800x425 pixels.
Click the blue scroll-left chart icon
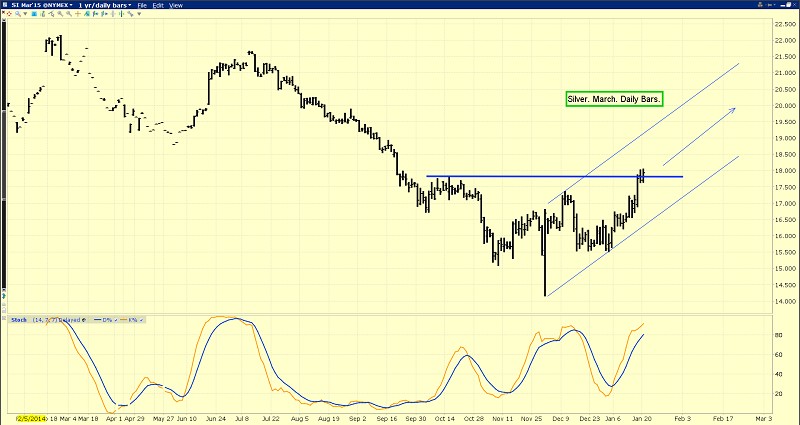(x=95, y=14)
